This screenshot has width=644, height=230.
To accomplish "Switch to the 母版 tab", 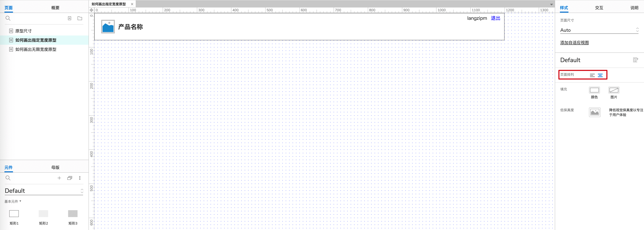I will (55, 167).
